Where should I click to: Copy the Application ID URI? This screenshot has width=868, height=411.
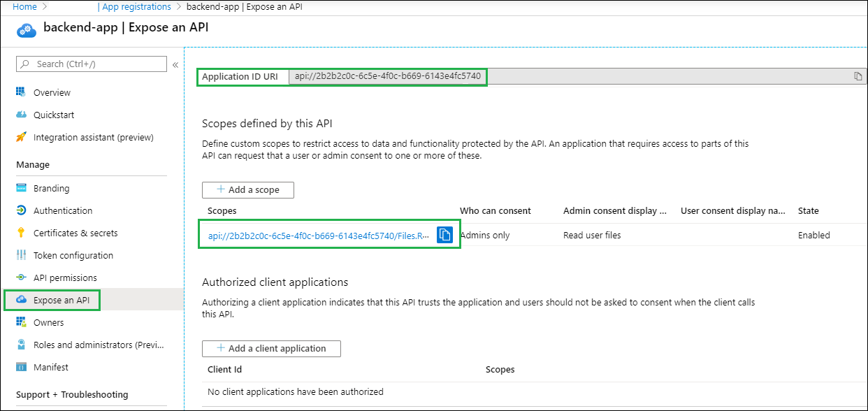(x=858, y=75)
